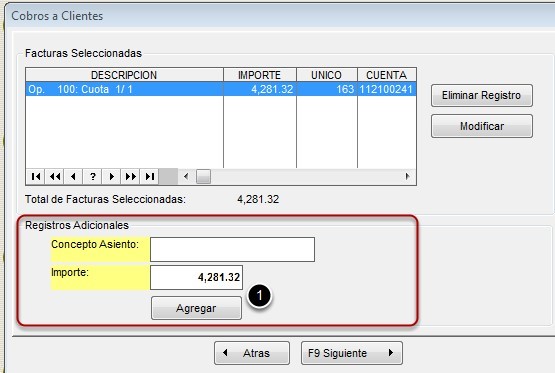Focus the Importe field showing 4,281.32
This screenshot has width=555, height=373.
pyautogui.click(x=196, y=277)
